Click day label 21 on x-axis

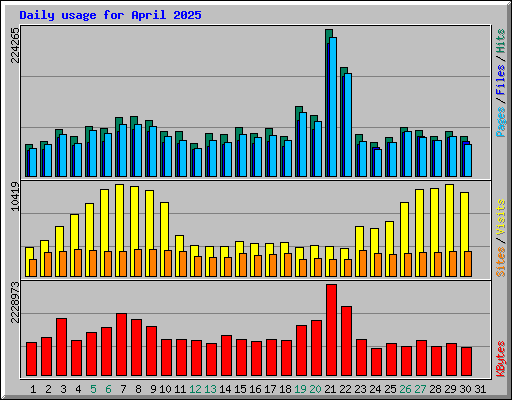pyautogui.click(x=330, y=389)
